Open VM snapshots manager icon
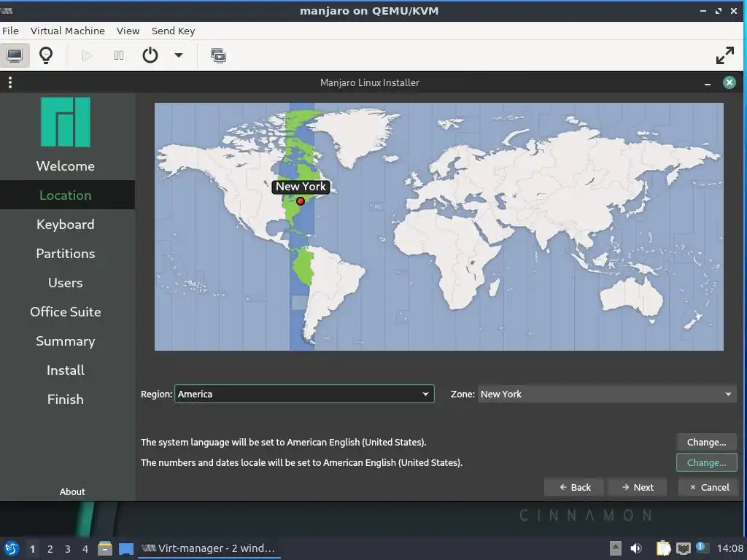This screenshot has width=747, height=560. 218,55
